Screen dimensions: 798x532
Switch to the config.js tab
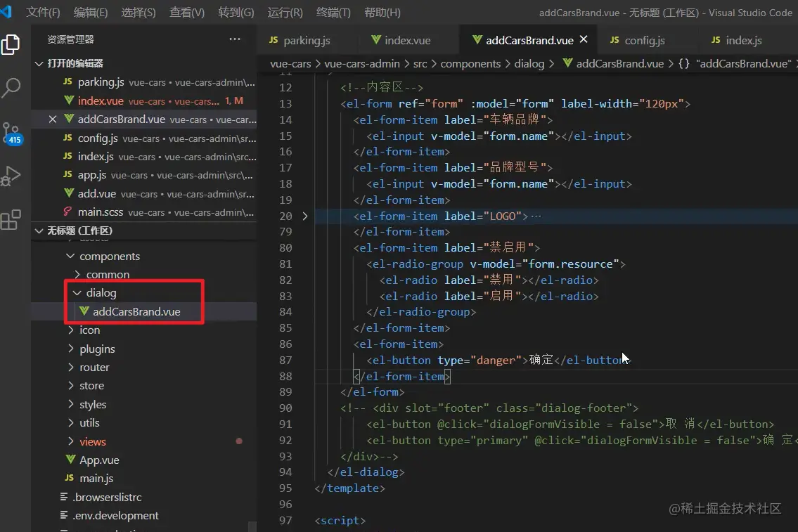pyautogui.click(x=644, y=39)
